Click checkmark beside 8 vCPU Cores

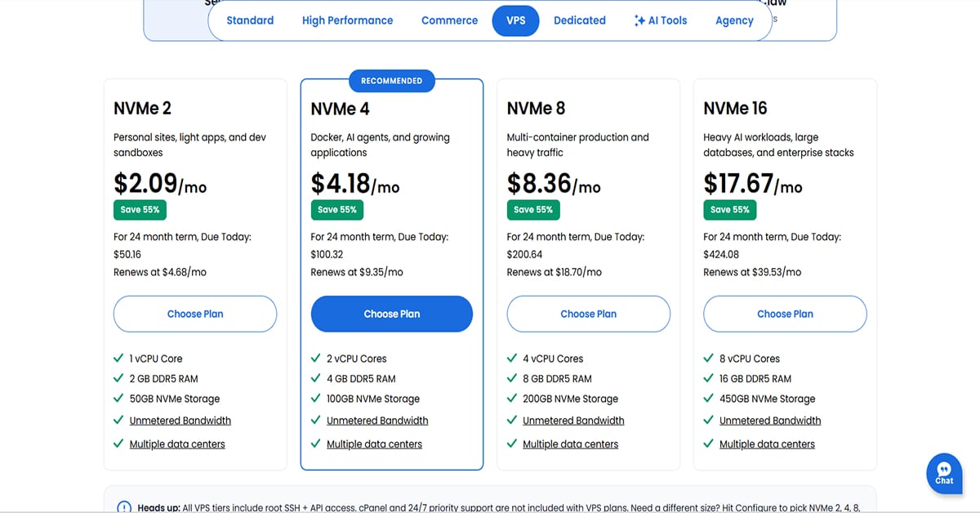coord(709,358)
